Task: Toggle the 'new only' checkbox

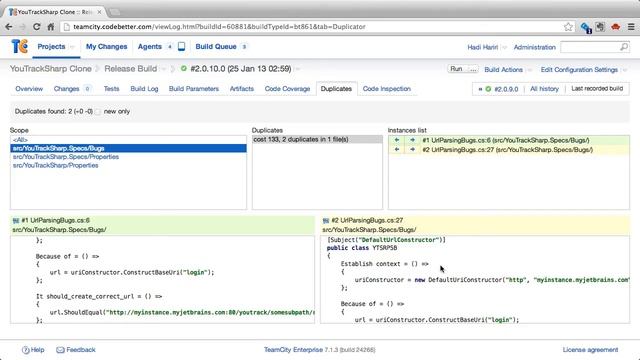Action: pos(98,111)
